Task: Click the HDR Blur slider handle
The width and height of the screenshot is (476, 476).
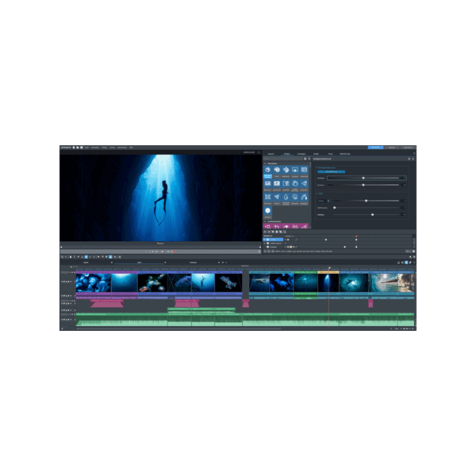Action: pos(373,215)
